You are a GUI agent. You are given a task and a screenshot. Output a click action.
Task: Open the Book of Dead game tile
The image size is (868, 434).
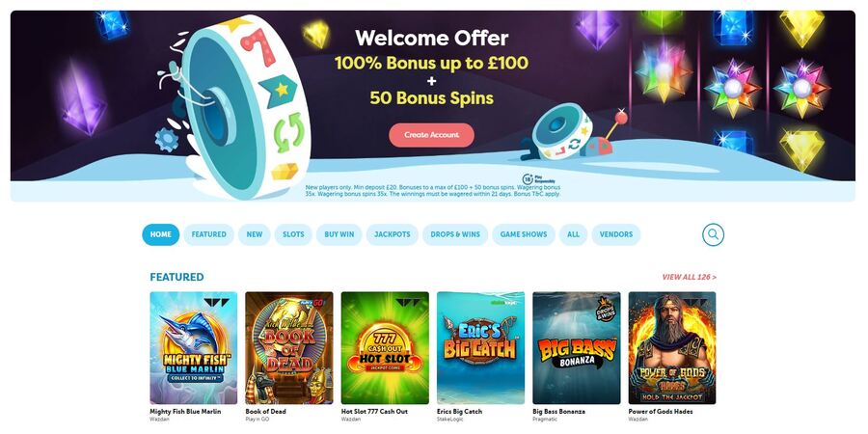(289, 348)
